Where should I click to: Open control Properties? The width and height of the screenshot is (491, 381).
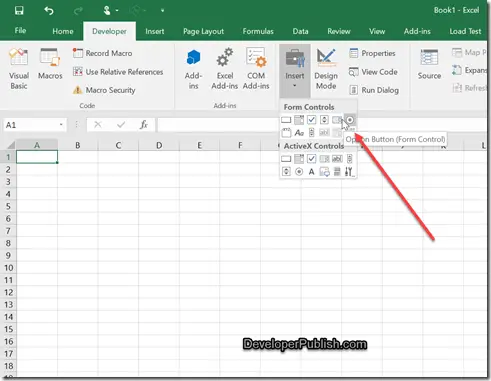[372, 53]
